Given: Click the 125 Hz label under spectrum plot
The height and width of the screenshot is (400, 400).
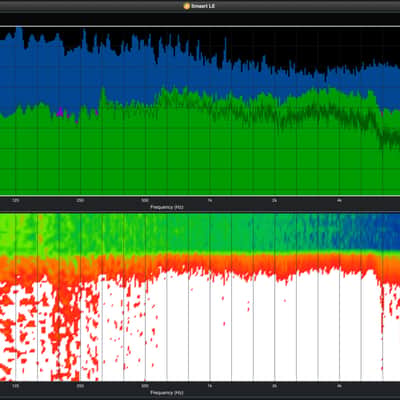Looking at the screenshot, I should pos(15,201).
